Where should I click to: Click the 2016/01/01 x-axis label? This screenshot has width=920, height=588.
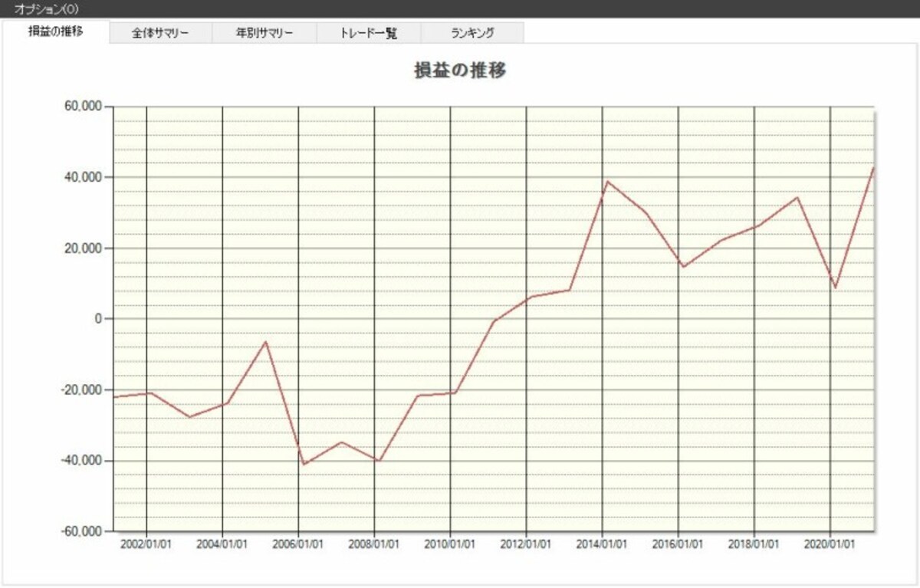click(678, 544)
